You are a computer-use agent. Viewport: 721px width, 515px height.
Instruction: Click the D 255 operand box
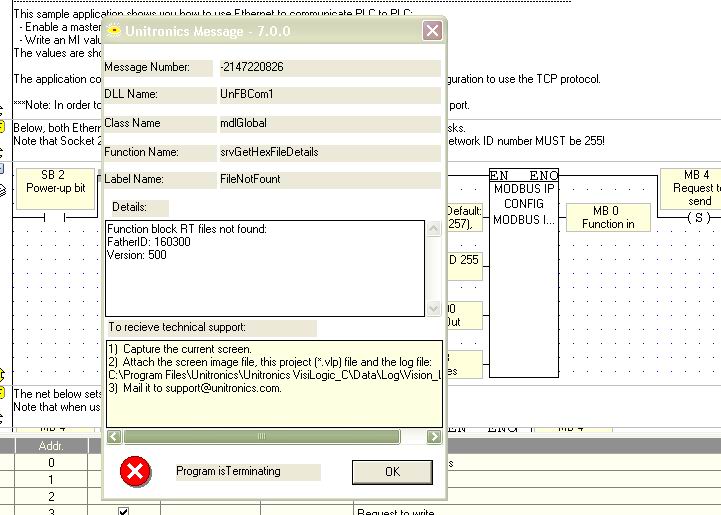[x=464, y=265]
